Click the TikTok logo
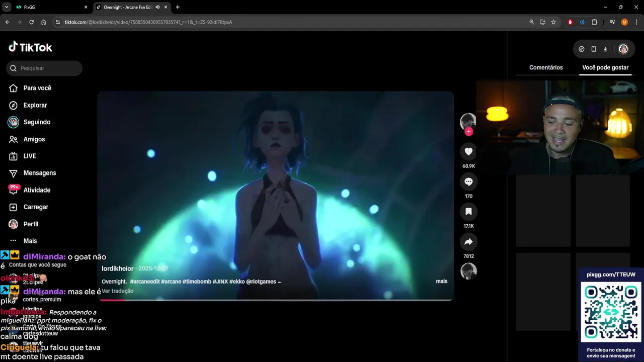Screen dimensions: 644x362 click(x=30, y=47)
